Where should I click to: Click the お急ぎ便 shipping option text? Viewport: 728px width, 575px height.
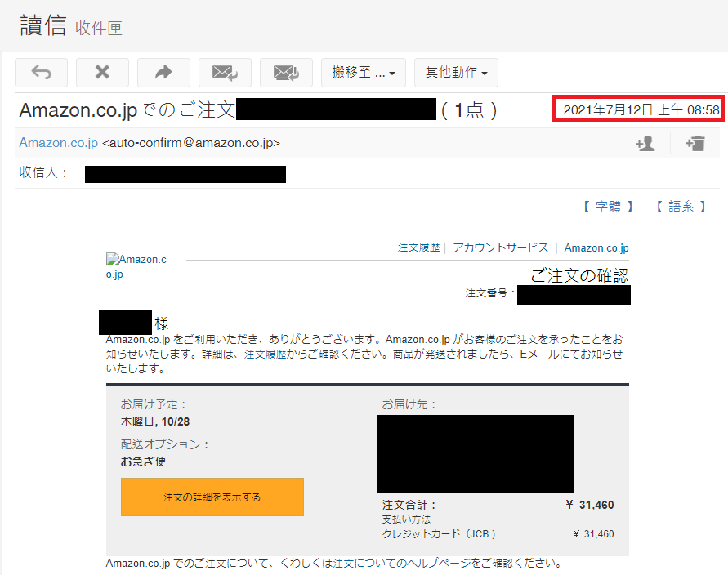tap(144, 461)
